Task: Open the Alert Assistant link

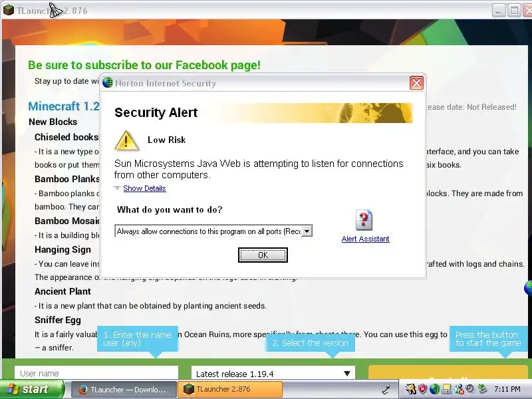Action: click(365, 239)
